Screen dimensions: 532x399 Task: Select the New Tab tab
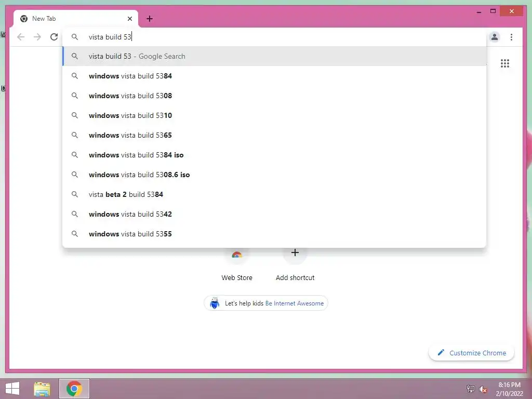pos(76,19)
